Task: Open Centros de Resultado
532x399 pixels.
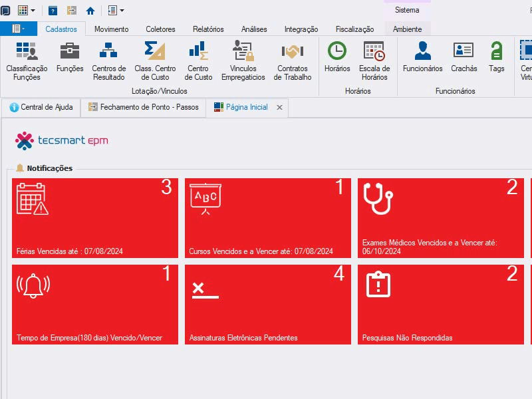Action: pos(109,61)
